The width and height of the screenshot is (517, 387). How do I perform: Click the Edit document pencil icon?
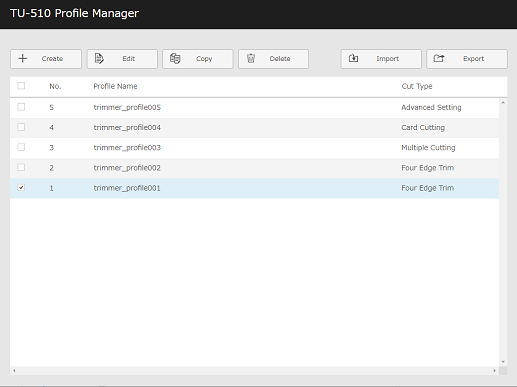99,59
